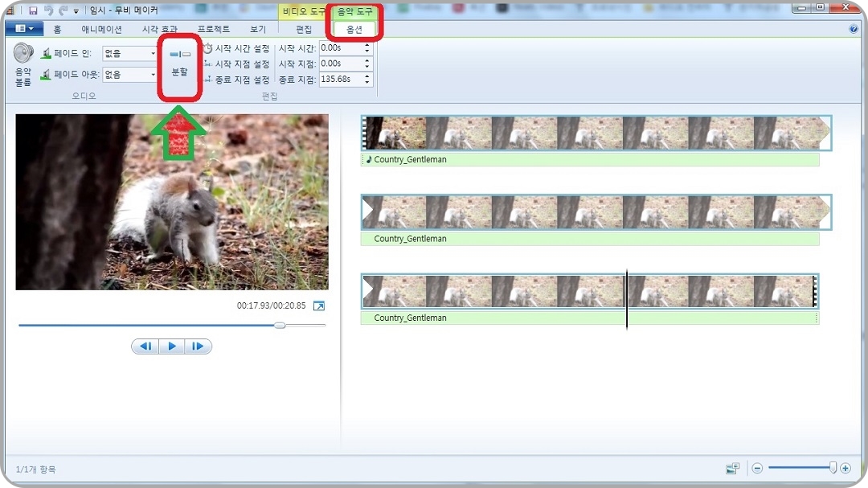Click the 분할 split button
The width and height of the screenshot is (868, 488).
179,64
